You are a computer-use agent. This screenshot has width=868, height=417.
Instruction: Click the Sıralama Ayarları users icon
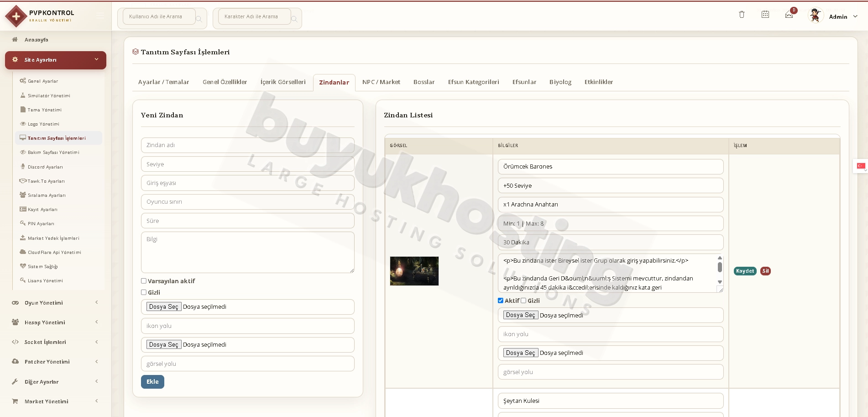[23, 195]
